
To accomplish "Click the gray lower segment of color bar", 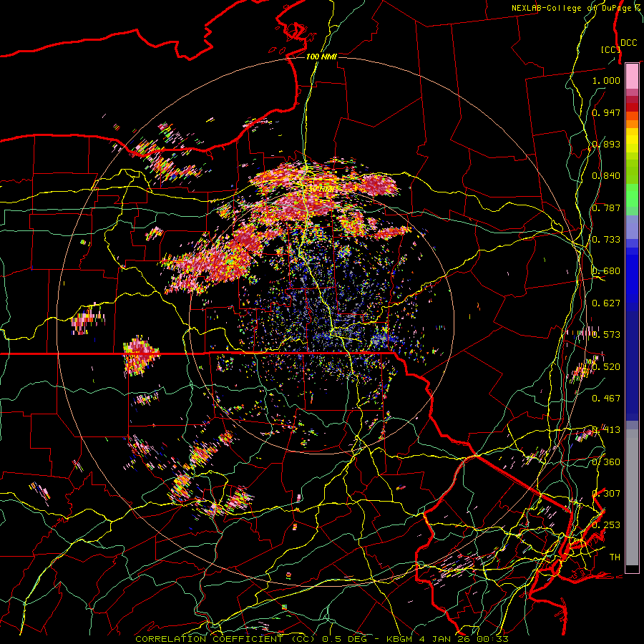I will tap(632, 497).
